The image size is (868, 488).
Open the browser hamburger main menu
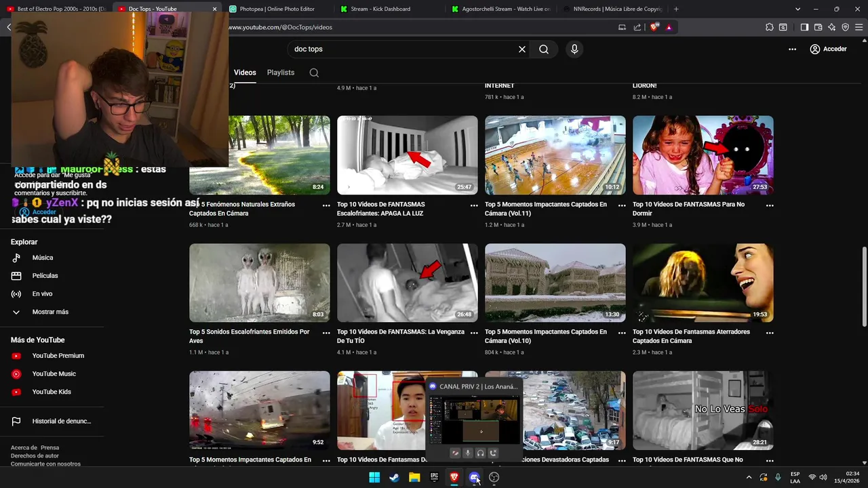(859, 27)
